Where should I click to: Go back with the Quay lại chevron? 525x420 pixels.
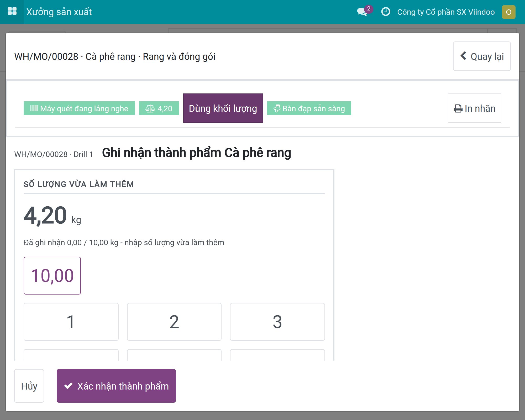(464, 56)
